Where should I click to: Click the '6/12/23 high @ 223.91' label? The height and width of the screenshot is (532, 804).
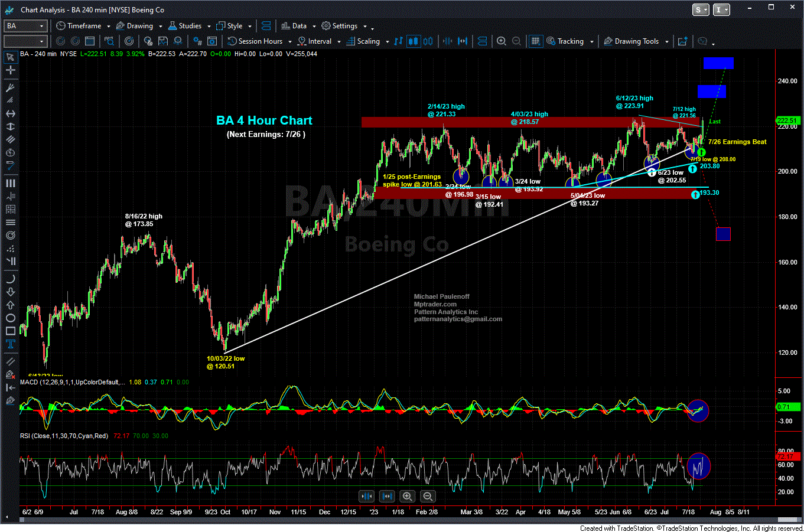tap(634, 102)
